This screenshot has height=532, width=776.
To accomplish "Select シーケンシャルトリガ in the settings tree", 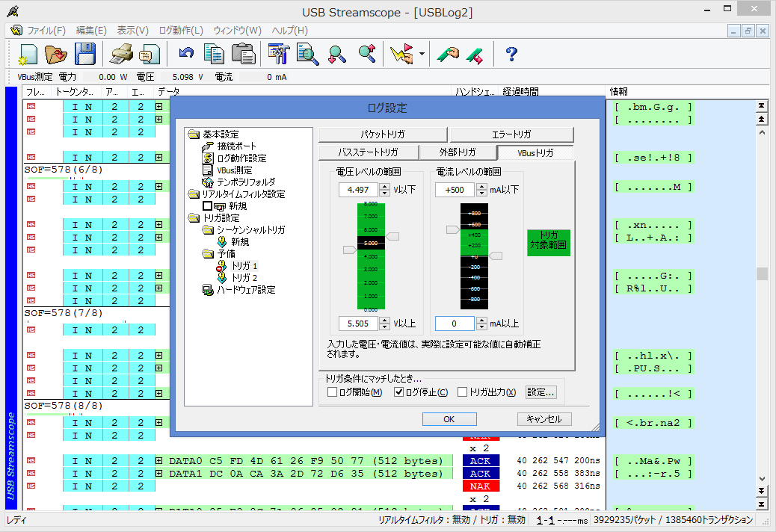I will point(251,230).
